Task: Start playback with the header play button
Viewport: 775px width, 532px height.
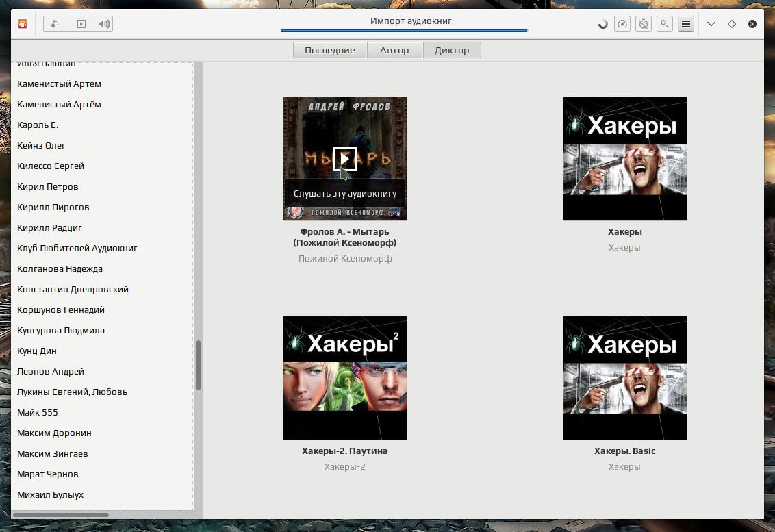Action: click(81, 24)
